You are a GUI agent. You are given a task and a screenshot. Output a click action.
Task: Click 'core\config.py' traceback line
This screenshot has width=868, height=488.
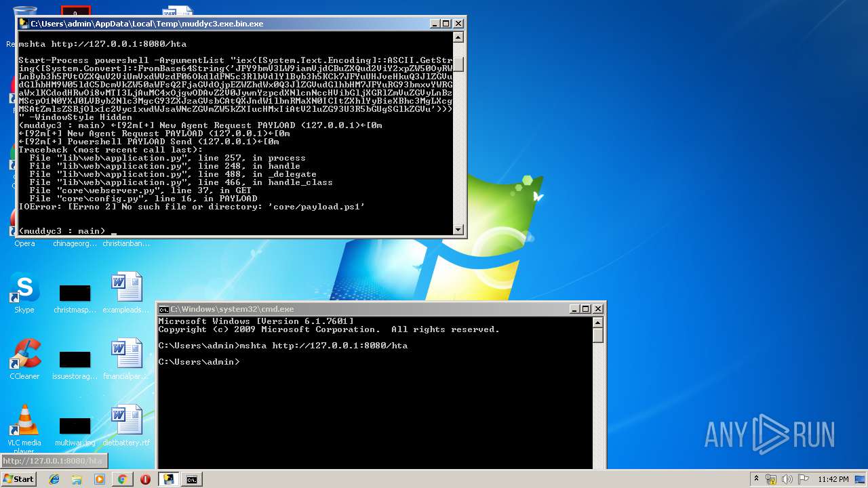[143, 199]
